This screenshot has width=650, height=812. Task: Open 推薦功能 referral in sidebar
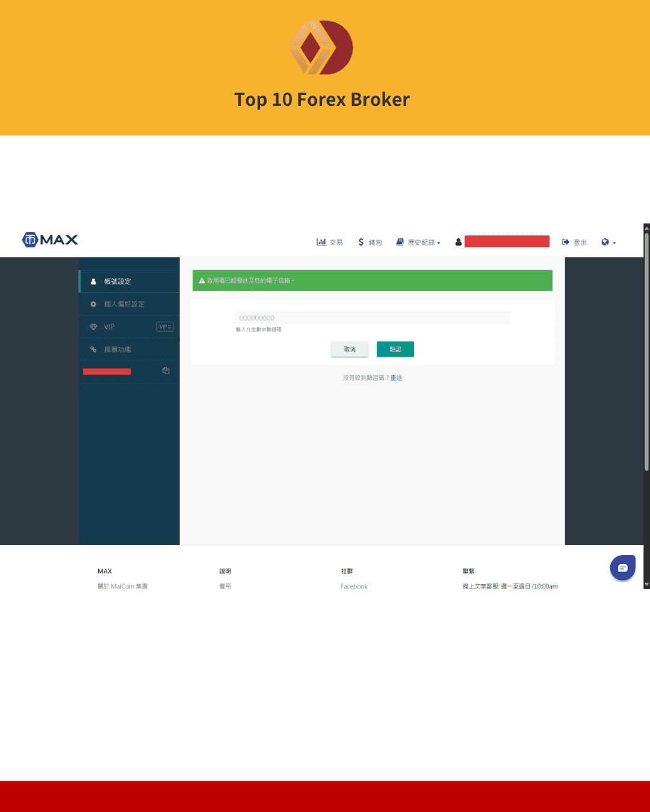[117, 349]
